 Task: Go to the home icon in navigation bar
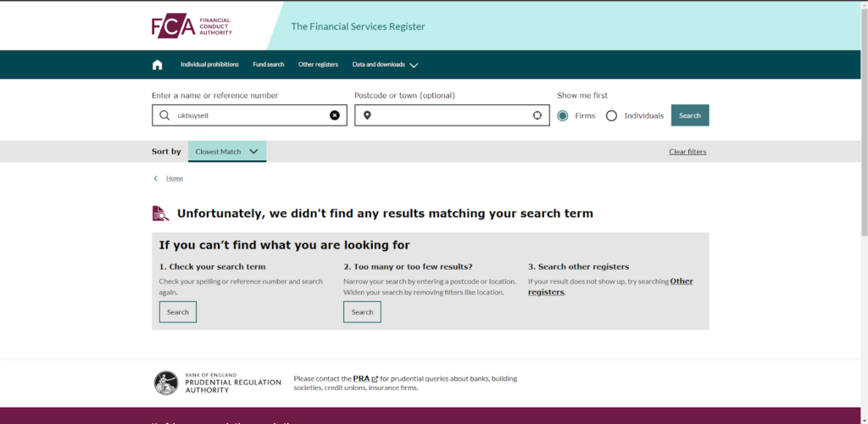tap(157, 64)
